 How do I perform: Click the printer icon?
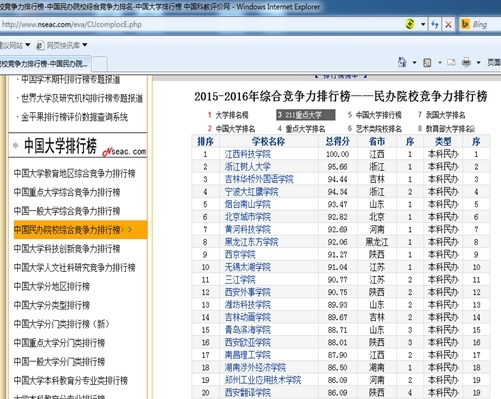(466, 62)
